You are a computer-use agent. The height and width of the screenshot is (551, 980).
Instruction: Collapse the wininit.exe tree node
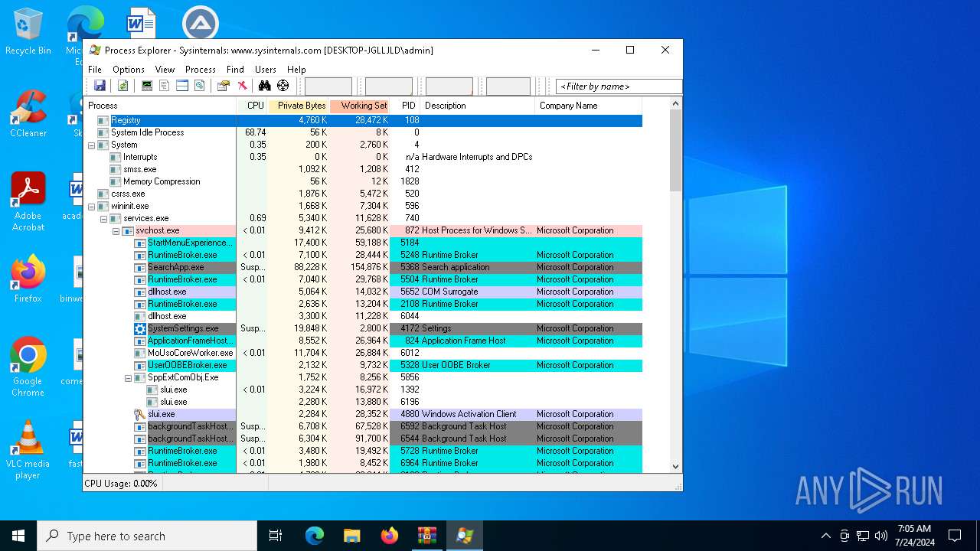pyautogui.click(x=92, y=206)
